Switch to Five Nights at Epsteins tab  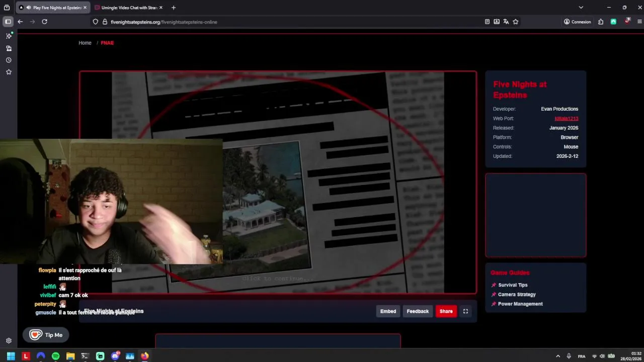click(x=53, y=8)
